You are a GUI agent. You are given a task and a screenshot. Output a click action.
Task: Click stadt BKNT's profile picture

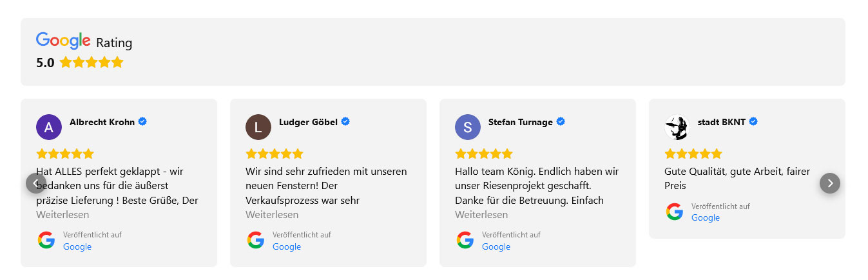[x=677, y=127]
